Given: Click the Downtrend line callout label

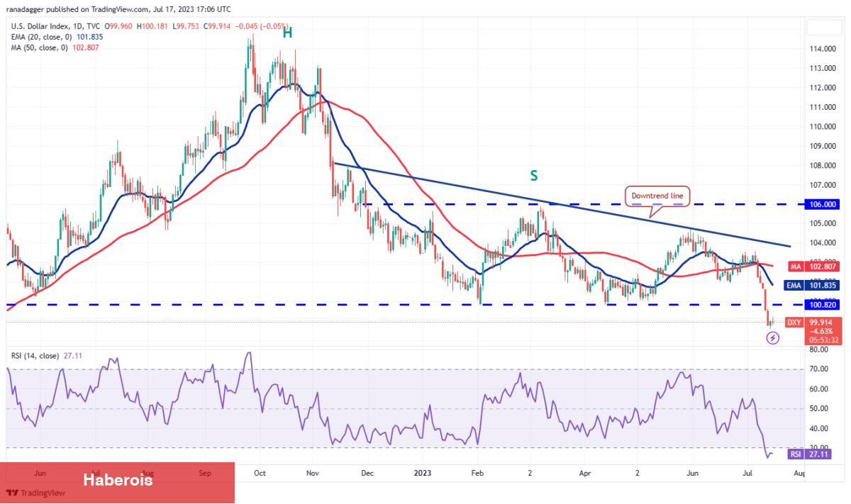Looking at the screenshot, I should pos(657,195).
